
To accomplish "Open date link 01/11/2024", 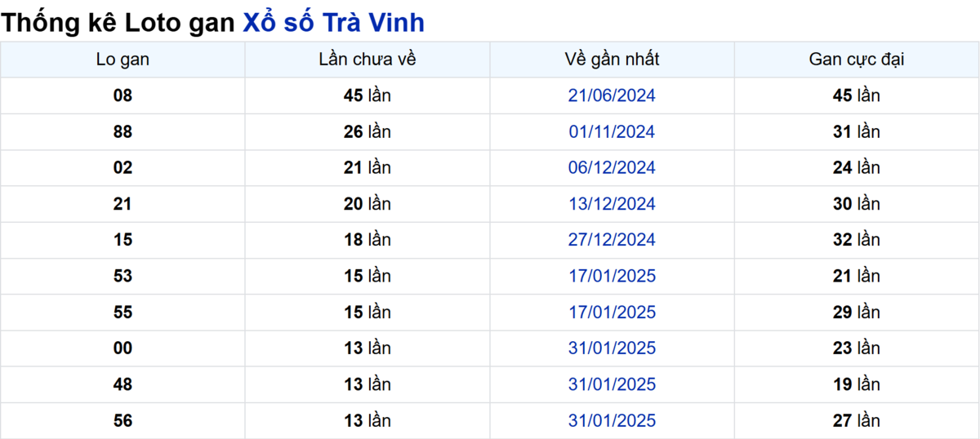I will click(x=612, y=131).
